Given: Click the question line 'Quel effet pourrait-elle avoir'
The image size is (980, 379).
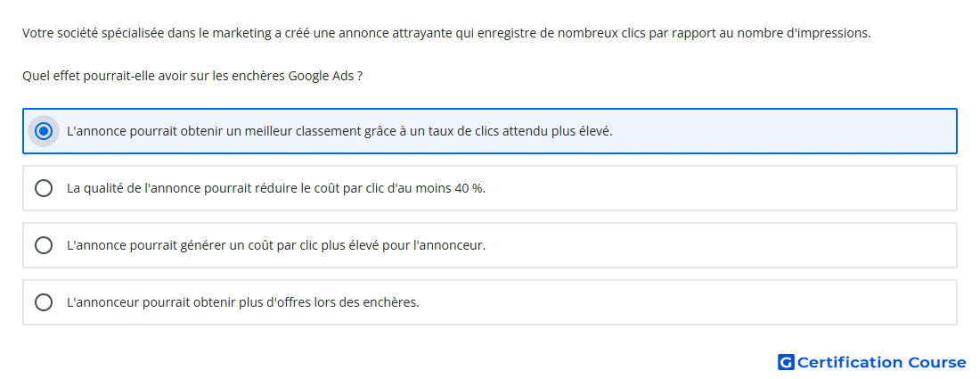Looking at the screenshot, I should pyautogui.click(x=192, y=77).
